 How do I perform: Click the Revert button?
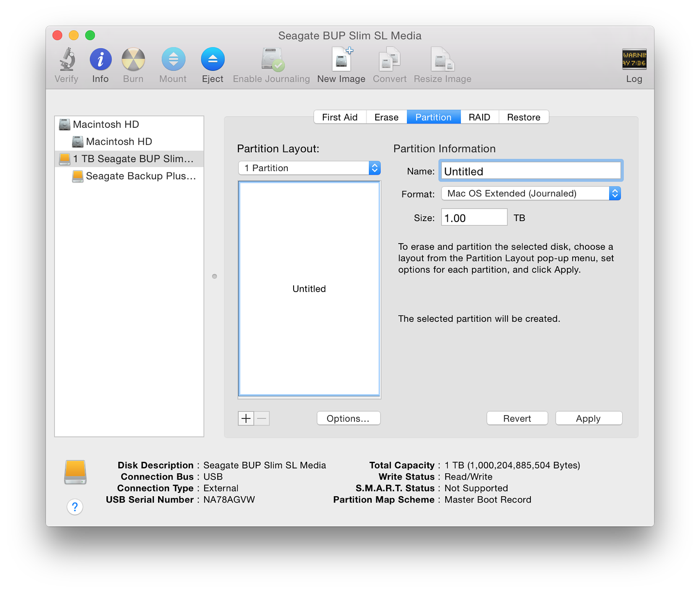[x=517, y=418]
